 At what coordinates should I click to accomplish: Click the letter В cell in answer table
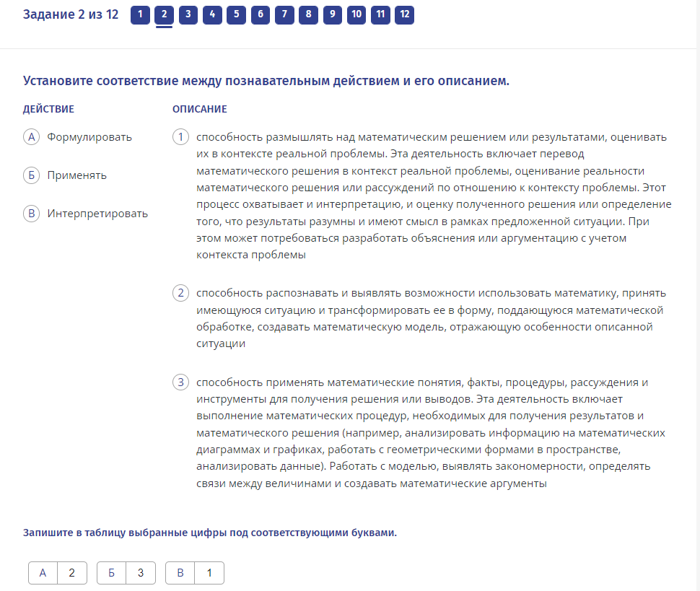tap(180, 573)
